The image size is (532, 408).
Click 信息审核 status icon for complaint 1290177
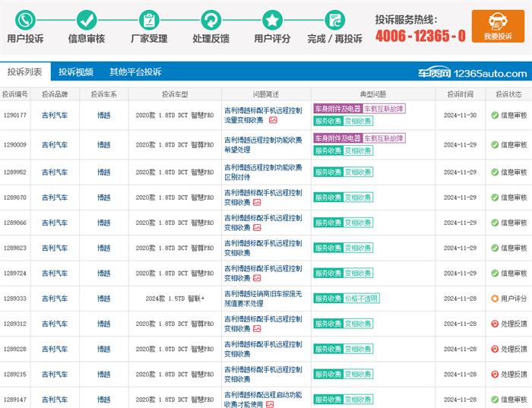495,115
